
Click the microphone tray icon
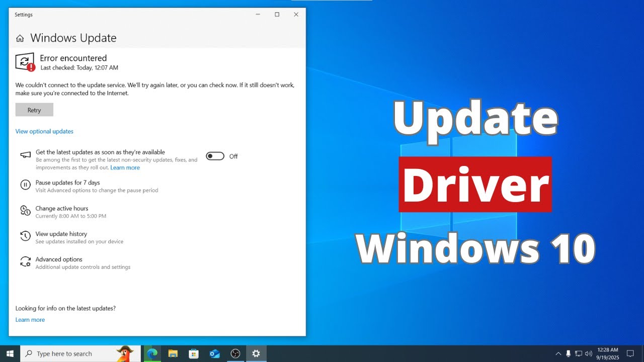point(568,353)
